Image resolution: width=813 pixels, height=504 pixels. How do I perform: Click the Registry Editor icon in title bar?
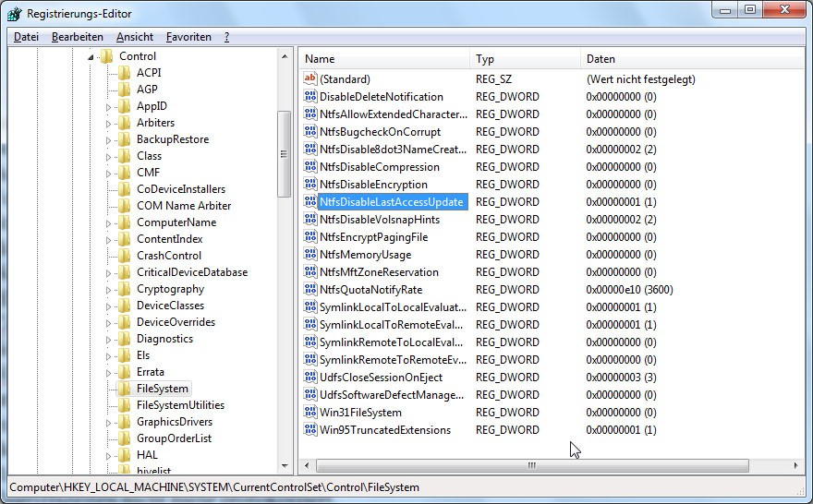(x=14, y=13)
